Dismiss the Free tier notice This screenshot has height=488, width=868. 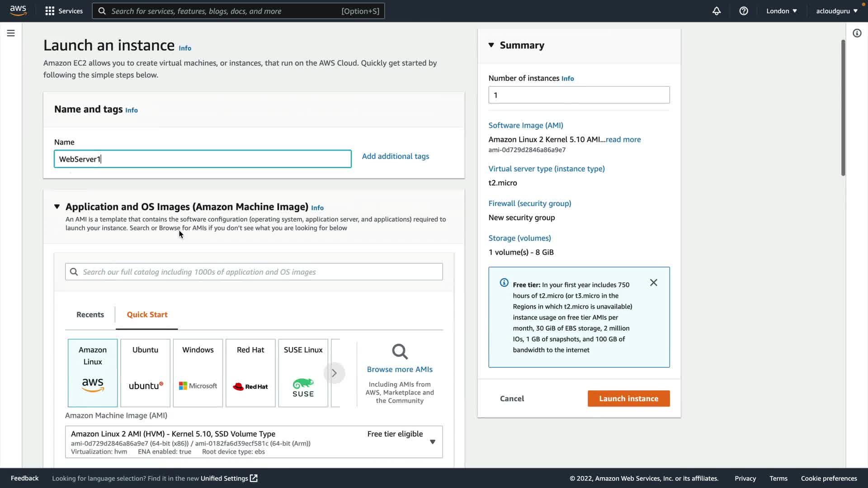[654, 283]
